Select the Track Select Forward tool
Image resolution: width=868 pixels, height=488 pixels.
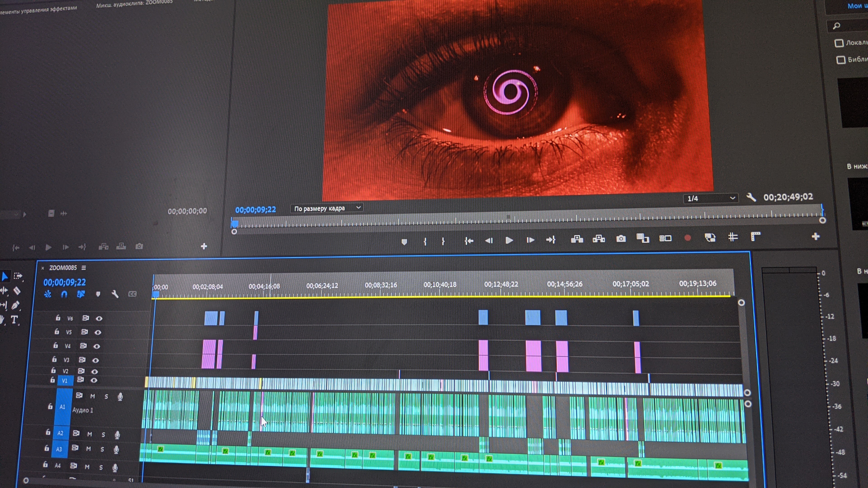18,276
